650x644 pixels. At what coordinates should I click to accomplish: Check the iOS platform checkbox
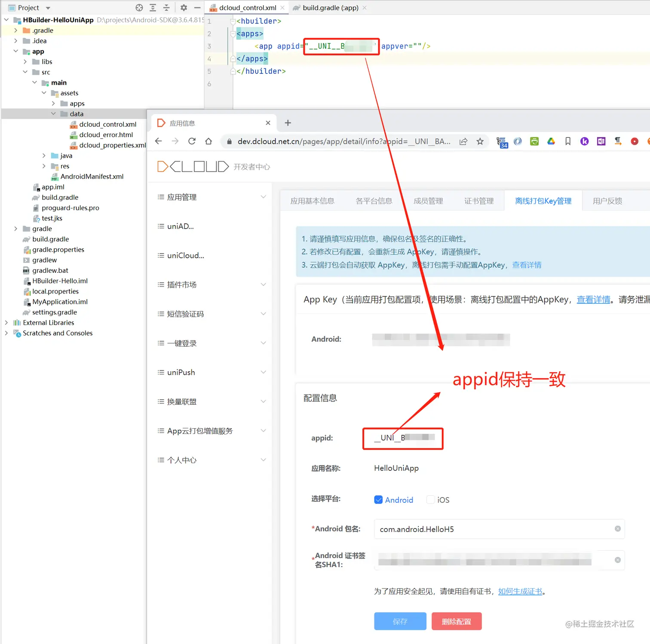pyautogui.click(x=430, y=500)
